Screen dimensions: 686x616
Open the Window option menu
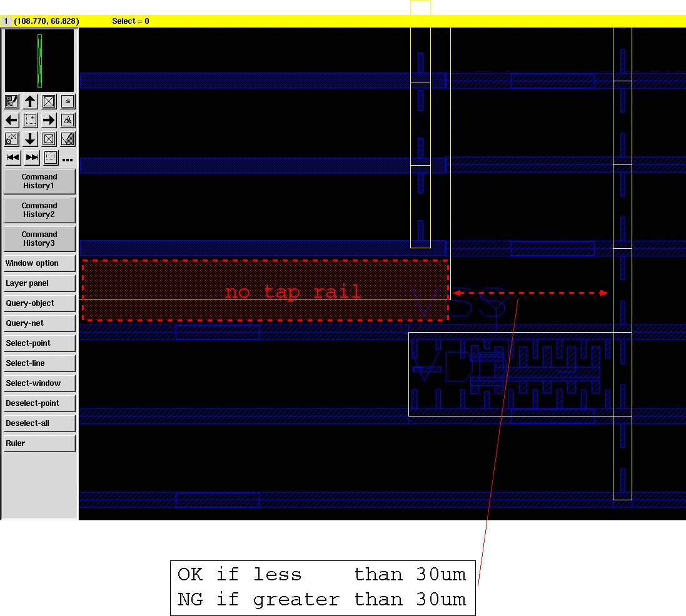pos(39,263)
